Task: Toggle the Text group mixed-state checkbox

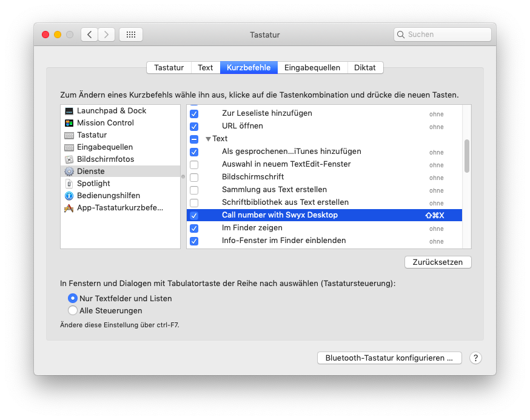Action: point(194,139)
